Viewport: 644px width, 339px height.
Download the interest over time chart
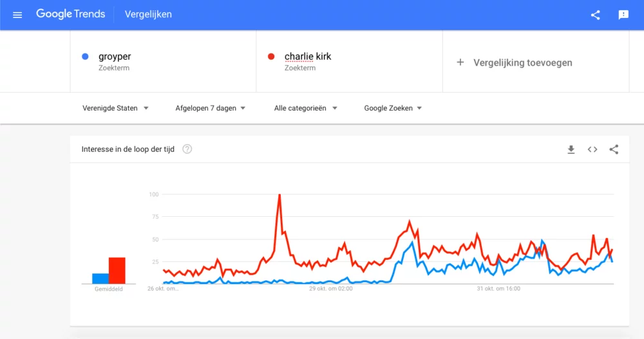[571, 149]
